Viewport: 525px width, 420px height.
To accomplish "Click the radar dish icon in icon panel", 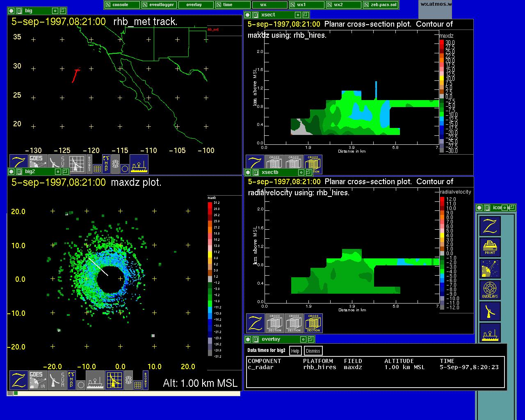I will 490,311.
